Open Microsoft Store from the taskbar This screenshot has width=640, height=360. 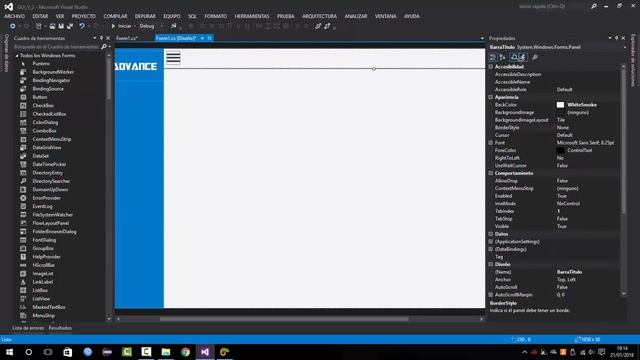click(68, 352)
